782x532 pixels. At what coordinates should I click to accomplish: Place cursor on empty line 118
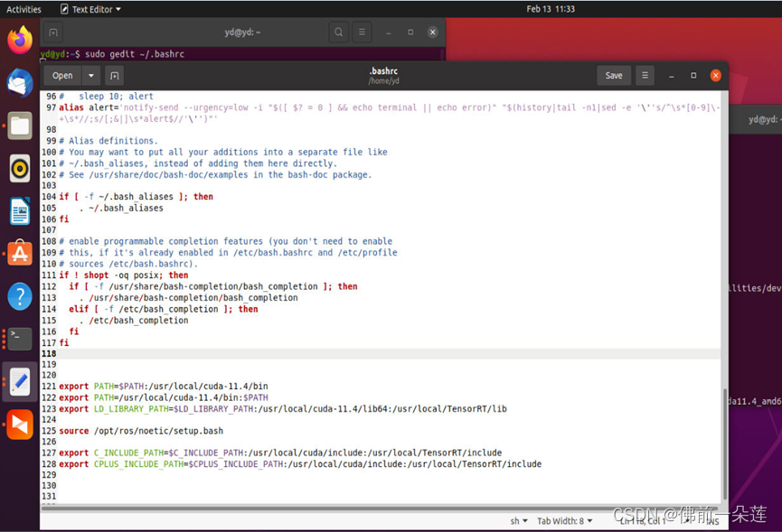tap(389, 354)
